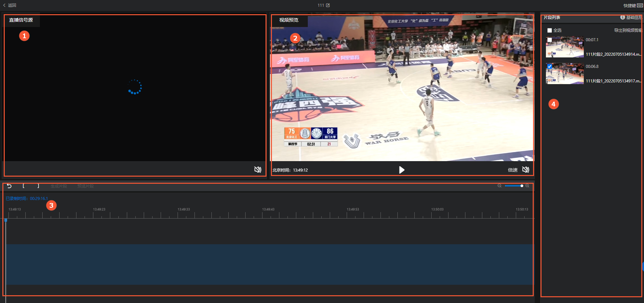Zoom out the timeline with minus magnifier
The height and width of the screenshot is (303, 644).
click(500, 186)
